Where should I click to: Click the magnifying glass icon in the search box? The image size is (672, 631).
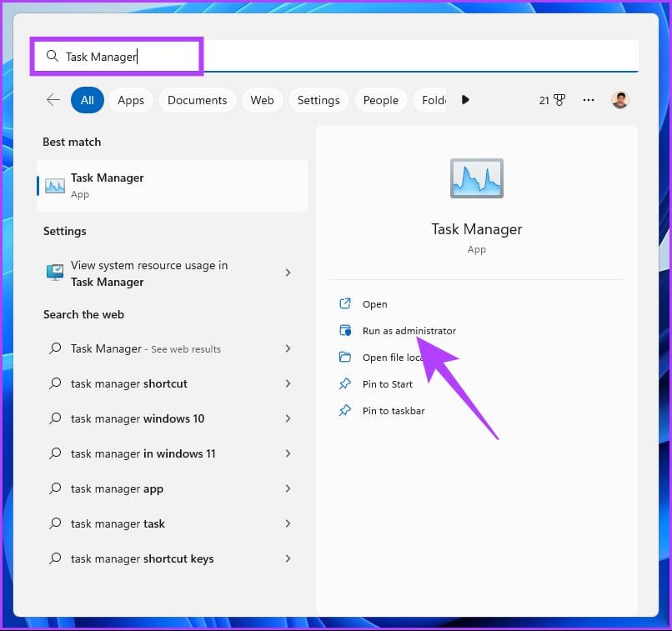point(52,56)
